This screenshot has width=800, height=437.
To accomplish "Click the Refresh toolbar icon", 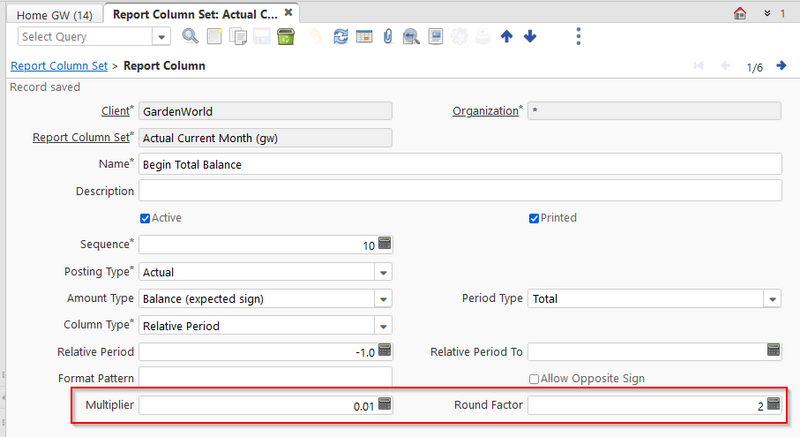I will pos(341,37).
